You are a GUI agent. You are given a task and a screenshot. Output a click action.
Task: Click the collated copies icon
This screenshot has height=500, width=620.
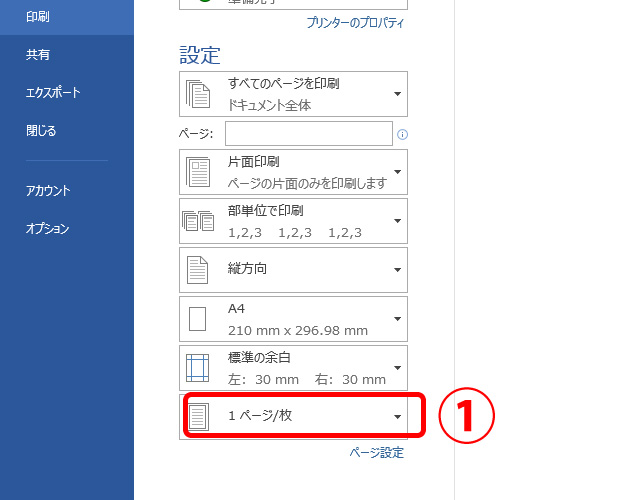pyautogui.click(x=198, y=221)
